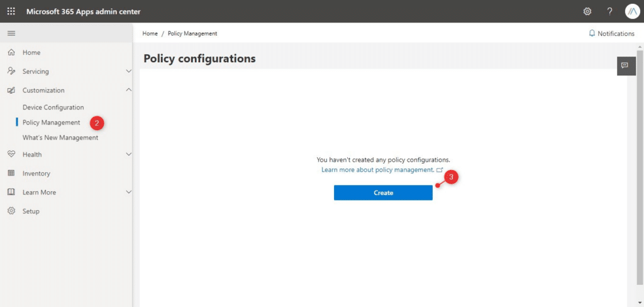Expand the Servicing section chevron
This screenshot has height=307, width=644.
click(129, 72)
